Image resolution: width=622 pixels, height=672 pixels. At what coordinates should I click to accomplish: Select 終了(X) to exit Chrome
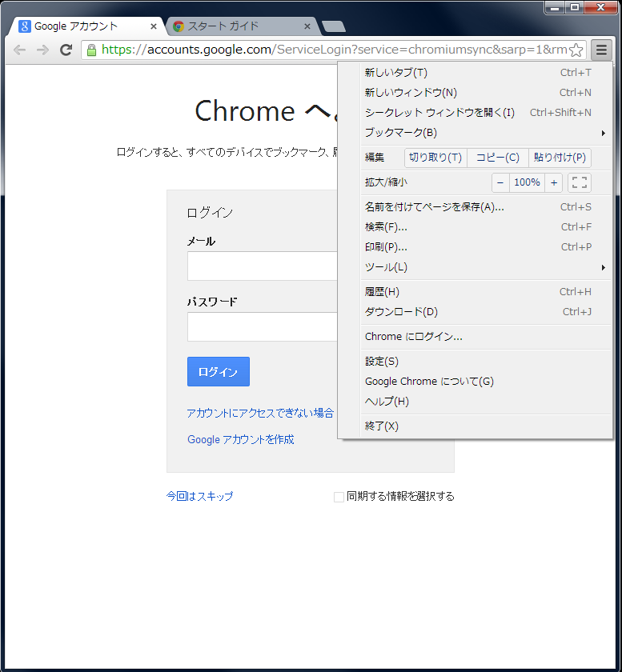coord(475,426)
